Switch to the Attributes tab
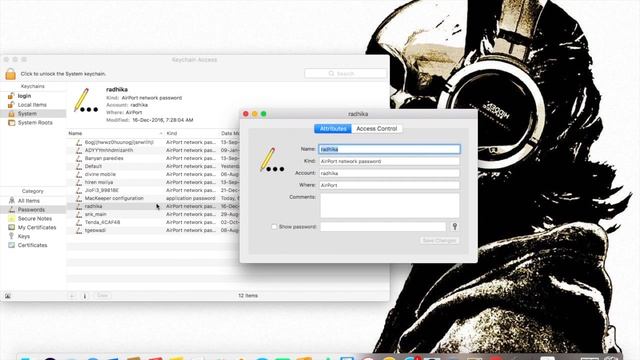 click(333, 129)
